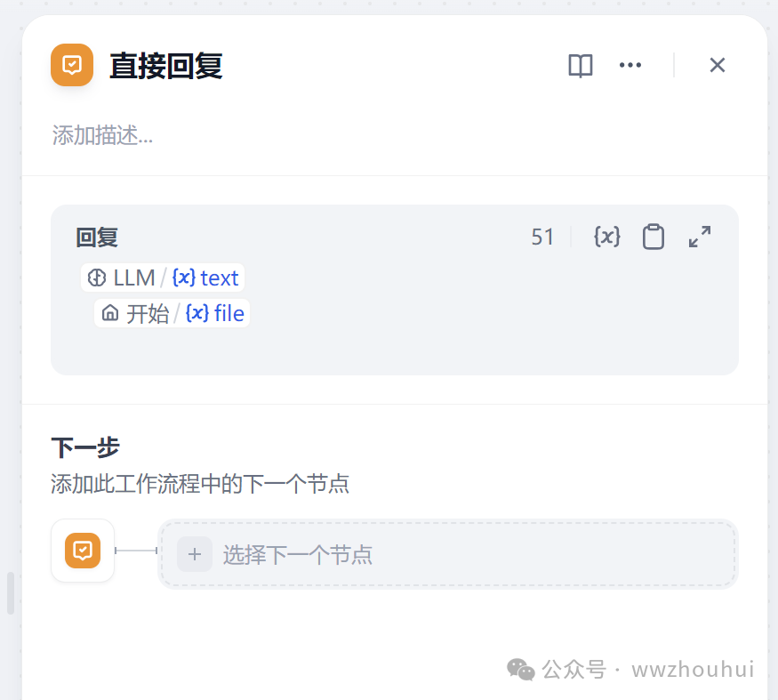Click the orange 直接回复 node icon

click(x=72, y=65)
